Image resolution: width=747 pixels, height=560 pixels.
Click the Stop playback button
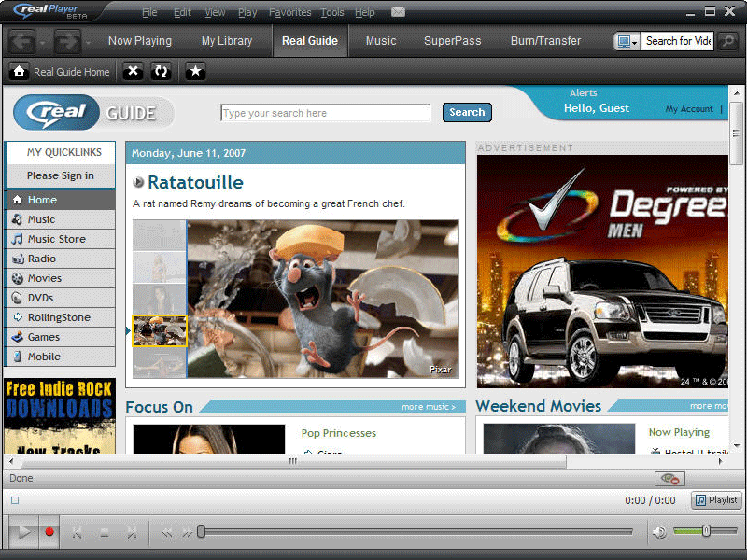pyautogui.click(x=105, y=533)
